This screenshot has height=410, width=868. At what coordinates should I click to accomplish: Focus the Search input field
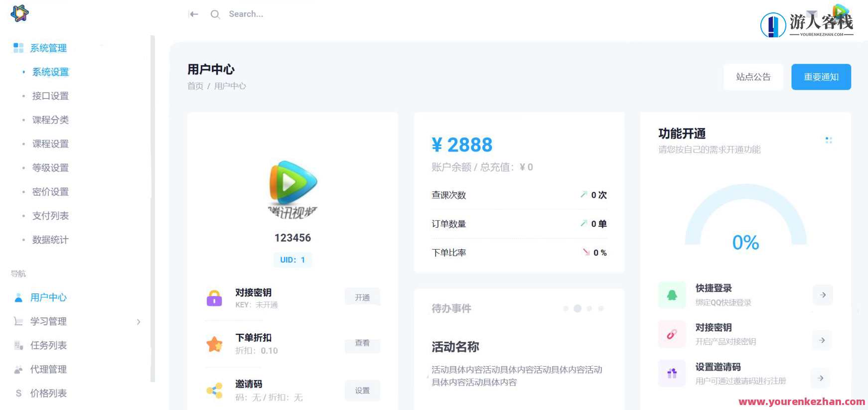(246, 14)
